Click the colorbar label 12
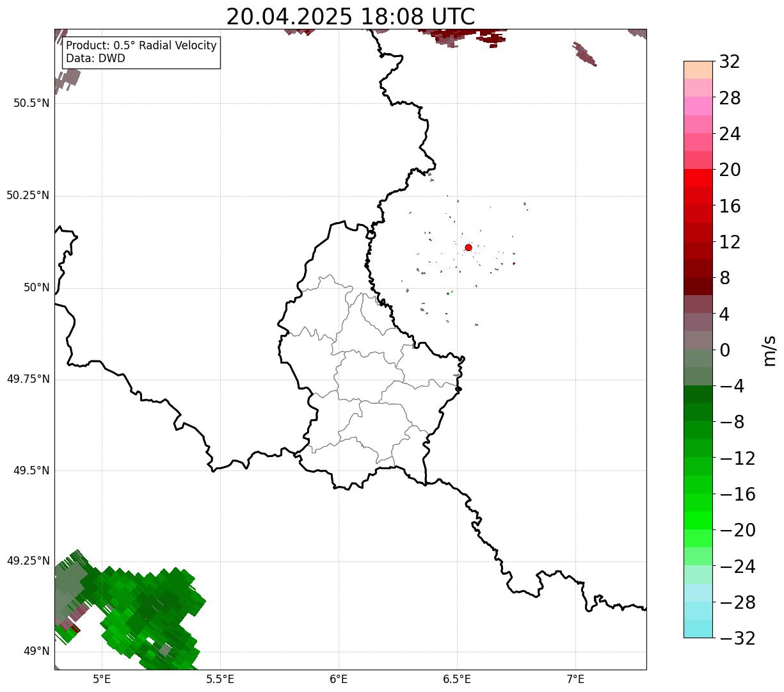 (x=730, y=242)
